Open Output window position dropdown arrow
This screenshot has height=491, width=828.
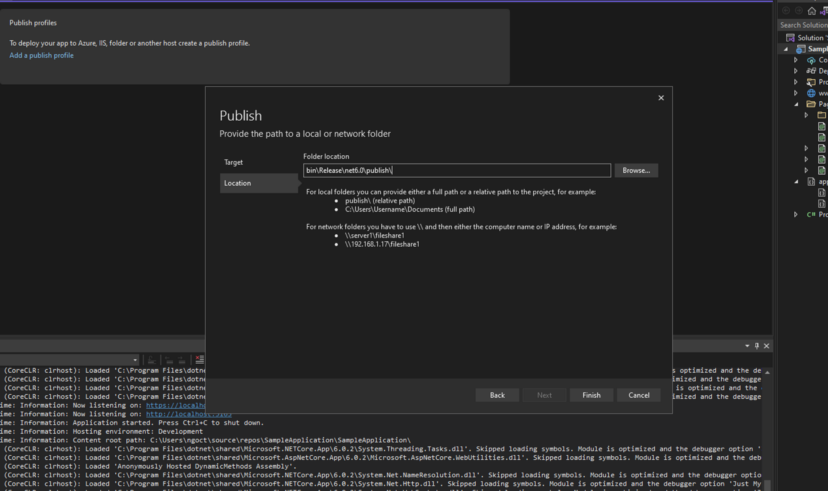click(x=748, y=346)
